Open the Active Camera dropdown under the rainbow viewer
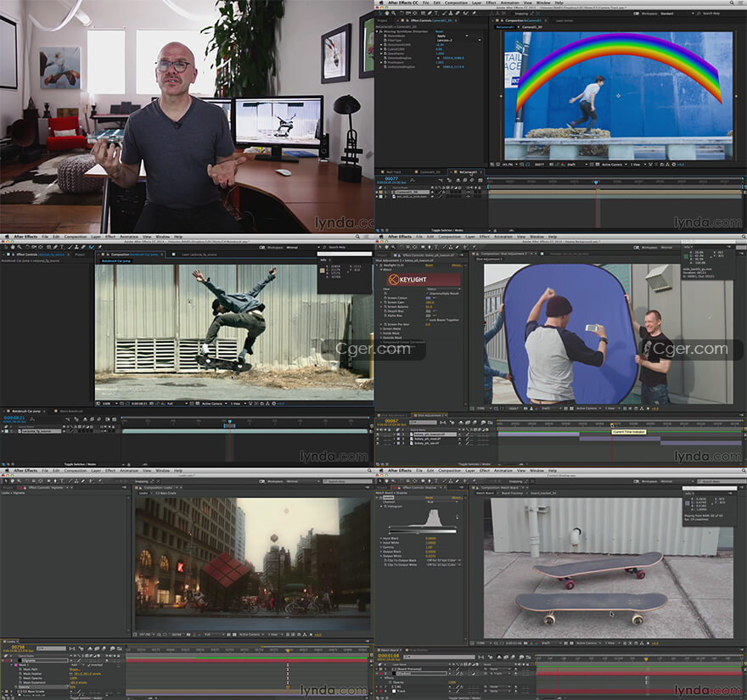The width and height of the screenshot is (747, 700). tap(615, 165)
